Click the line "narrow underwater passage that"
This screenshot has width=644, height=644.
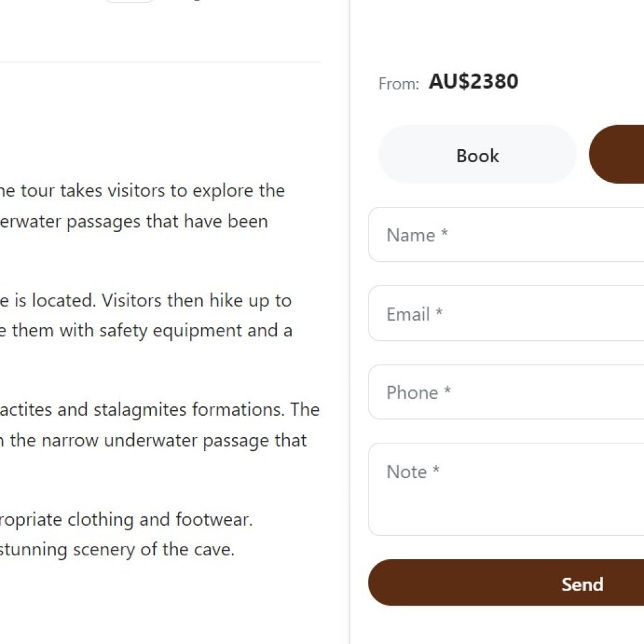(x=174, y=440)
